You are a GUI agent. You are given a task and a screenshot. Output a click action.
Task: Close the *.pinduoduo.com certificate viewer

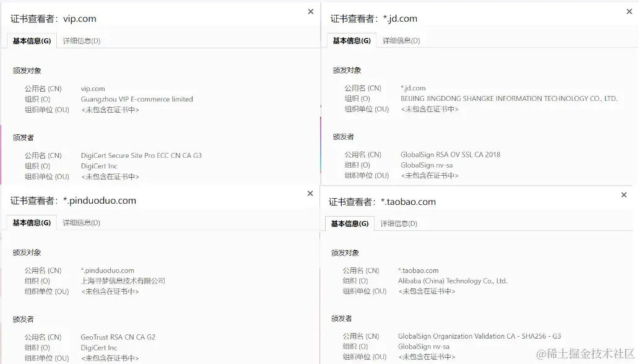tap(310, 193)
